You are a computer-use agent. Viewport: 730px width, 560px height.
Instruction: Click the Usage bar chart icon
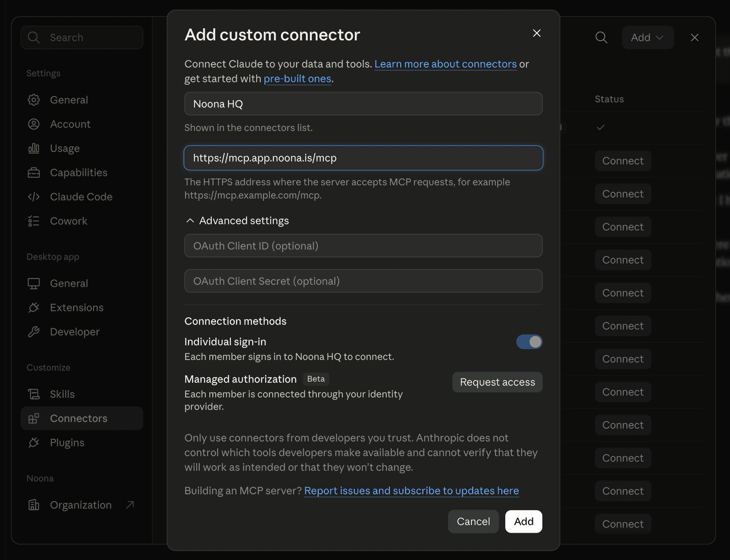click(x=34, y=148)
